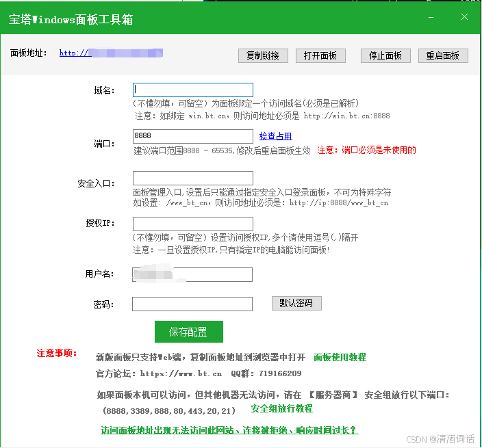Click the http://ip:8888/www_bt_cn example text
482x448 pixels.
click(339, 202)
